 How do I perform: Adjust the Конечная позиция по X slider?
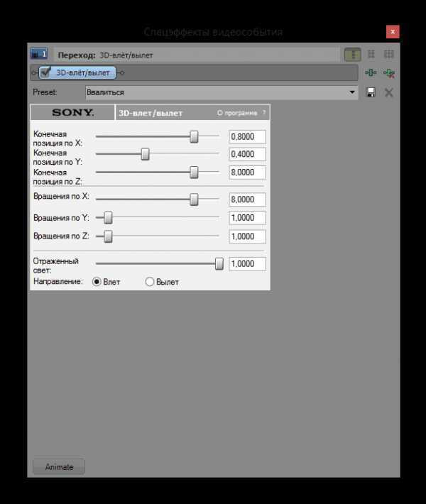click(194, 136)
